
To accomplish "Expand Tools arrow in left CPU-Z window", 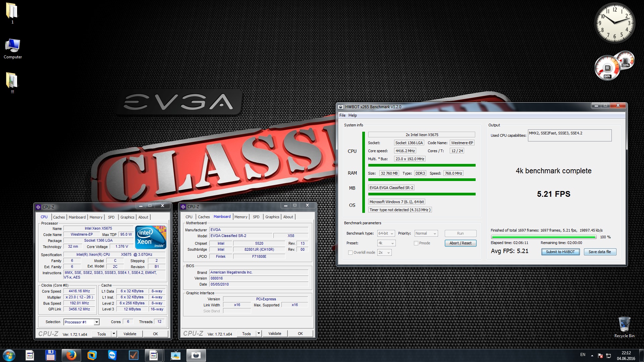I will pos(114,334).
